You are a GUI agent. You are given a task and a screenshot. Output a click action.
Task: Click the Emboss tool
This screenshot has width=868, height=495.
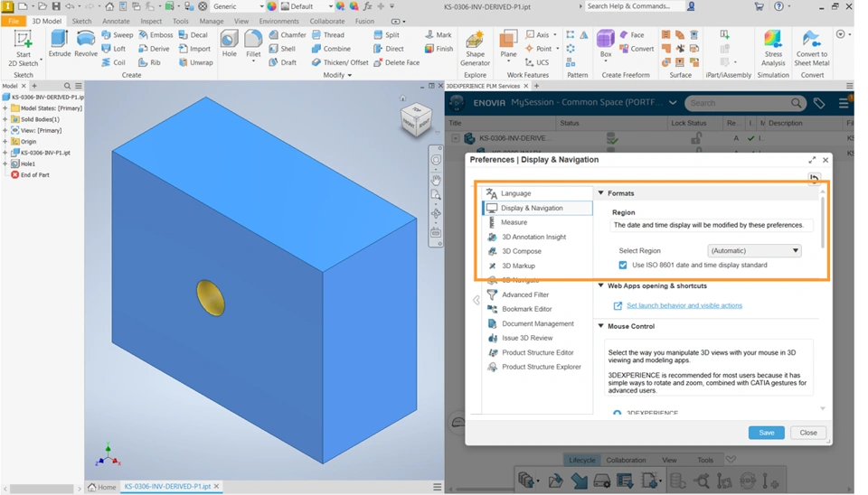pyautogui.click(x=156, y=35)
